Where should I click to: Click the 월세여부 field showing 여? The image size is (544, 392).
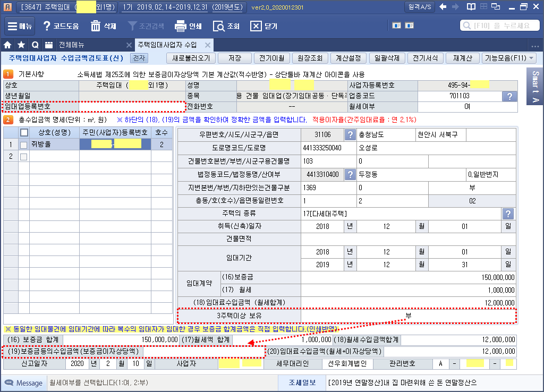pos(467,107)
